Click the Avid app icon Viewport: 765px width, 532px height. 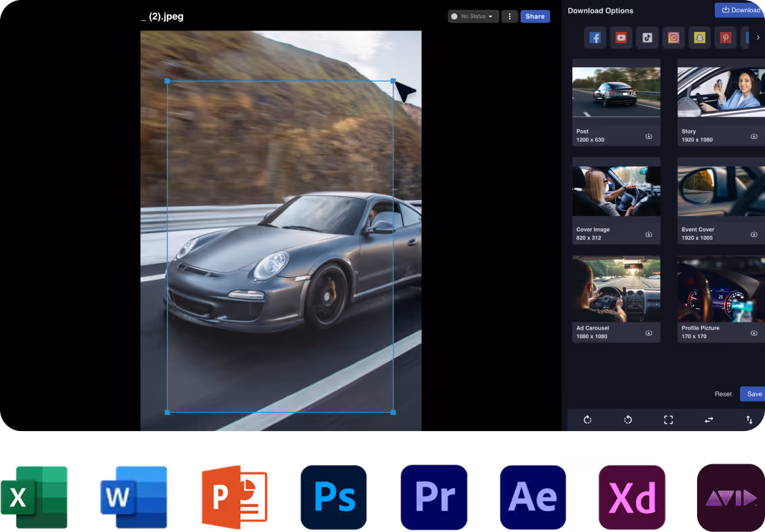[x=731, y=497]
